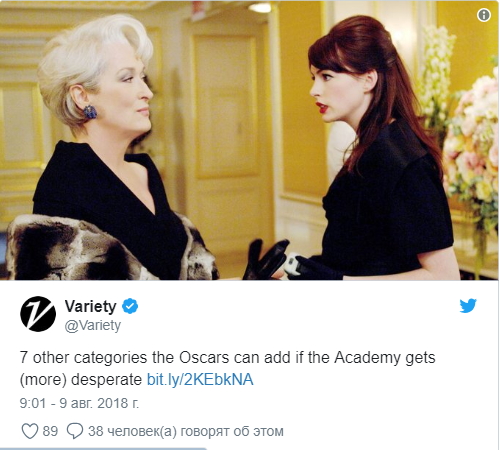Open the Variety profile avatar logo
Image resolution: width=500 pixels, height=450 pixels.
[x=38, y=314]
